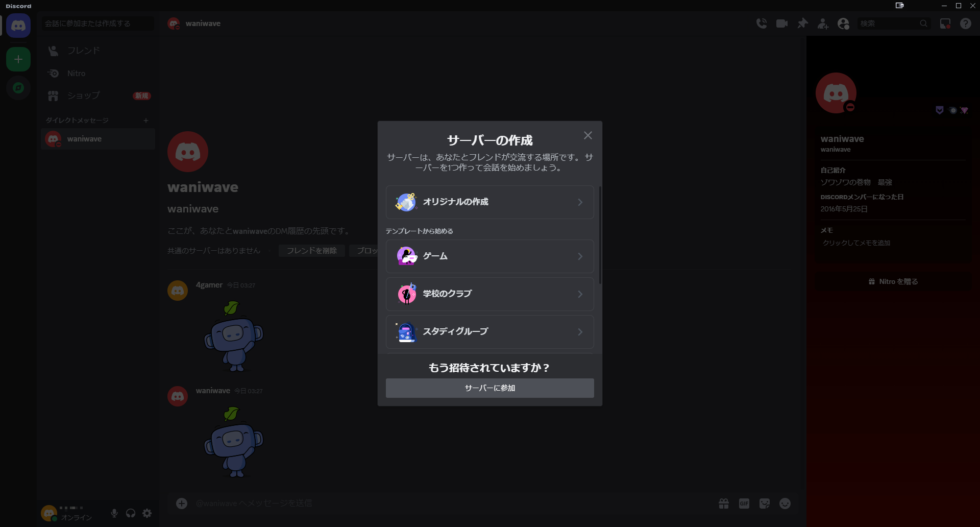This screenshot has height=527, width=980.
Task: Click the Nitro を贈る button
Action: point(893,281)
